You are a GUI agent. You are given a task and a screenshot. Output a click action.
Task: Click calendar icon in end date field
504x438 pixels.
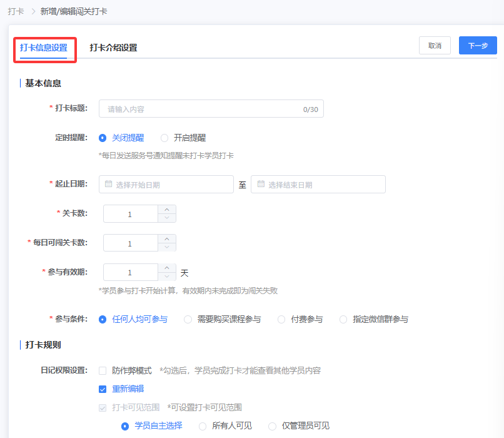(261, 185)
